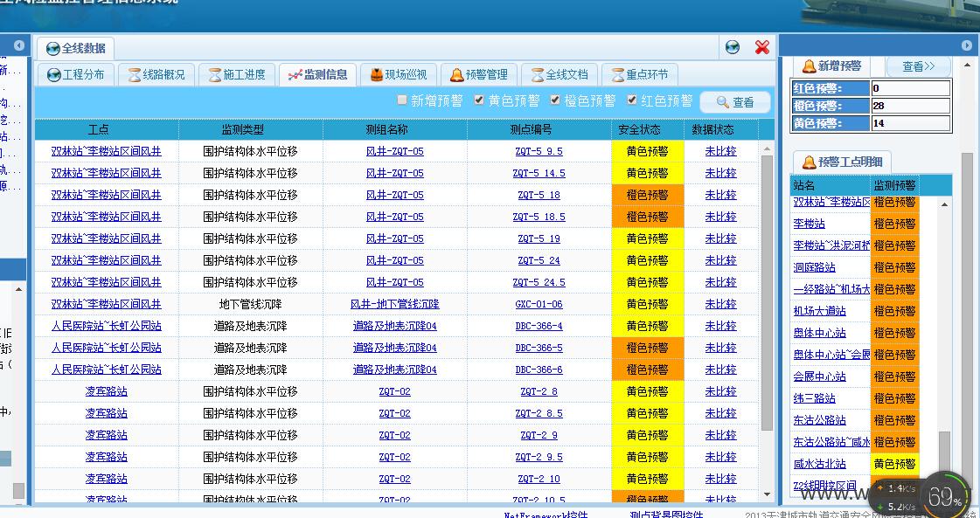
Task: Select the 预警工点明细 tab
Action: coord(843,162)
